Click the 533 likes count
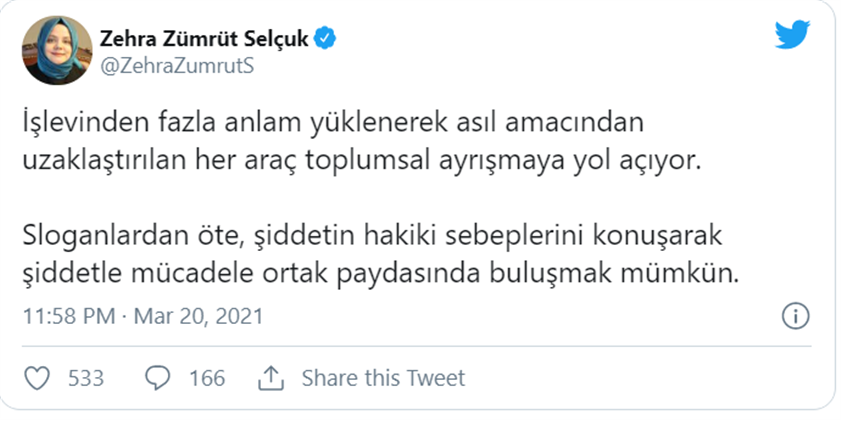 pos(86,378)
